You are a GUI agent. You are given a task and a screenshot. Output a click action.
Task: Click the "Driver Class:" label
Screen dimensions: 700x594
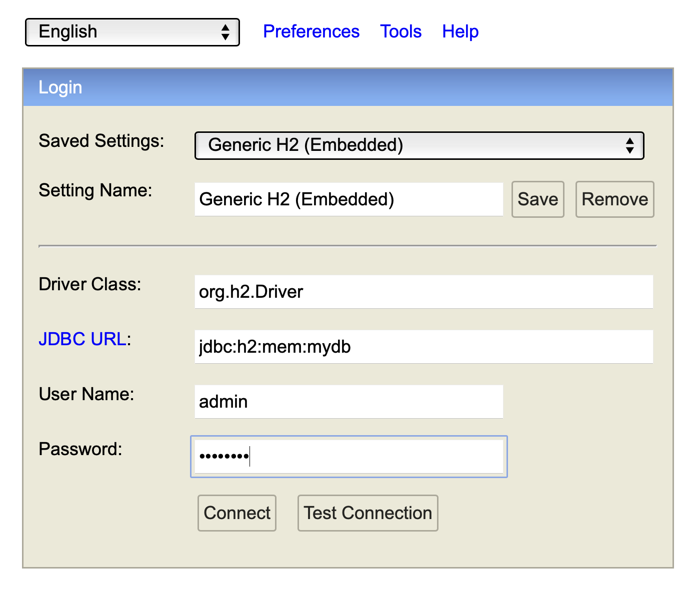(x=90, y=284)
